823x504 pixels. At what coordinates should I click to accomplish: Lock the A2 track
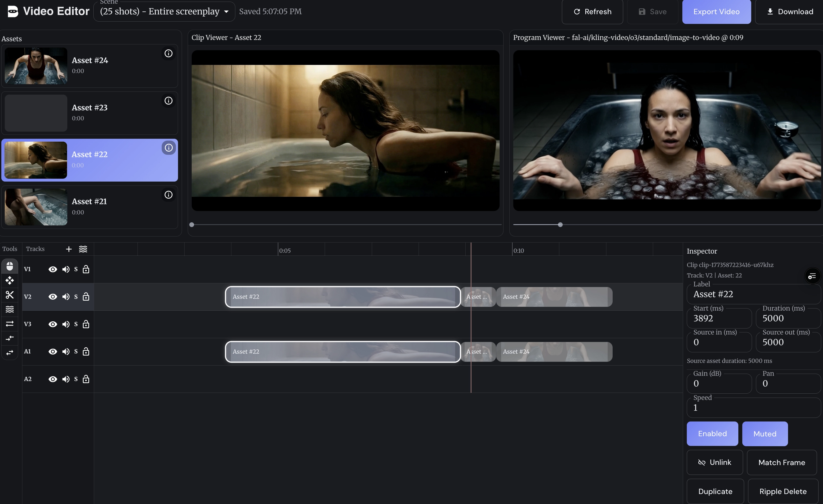(x=86, y=379)
